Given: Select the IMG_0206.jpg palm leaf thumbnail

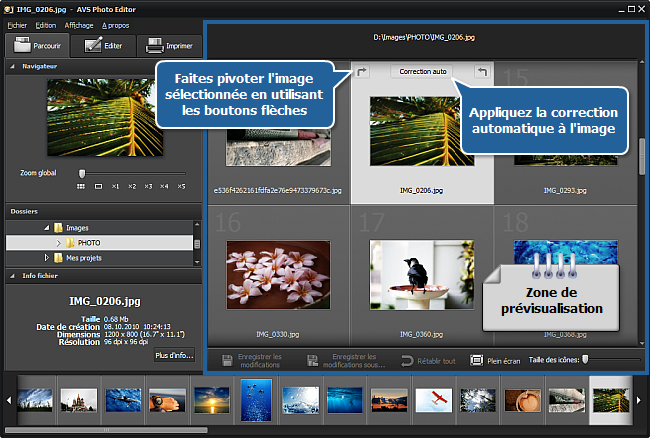Looking at the screenshot, I should pos(422,131).
